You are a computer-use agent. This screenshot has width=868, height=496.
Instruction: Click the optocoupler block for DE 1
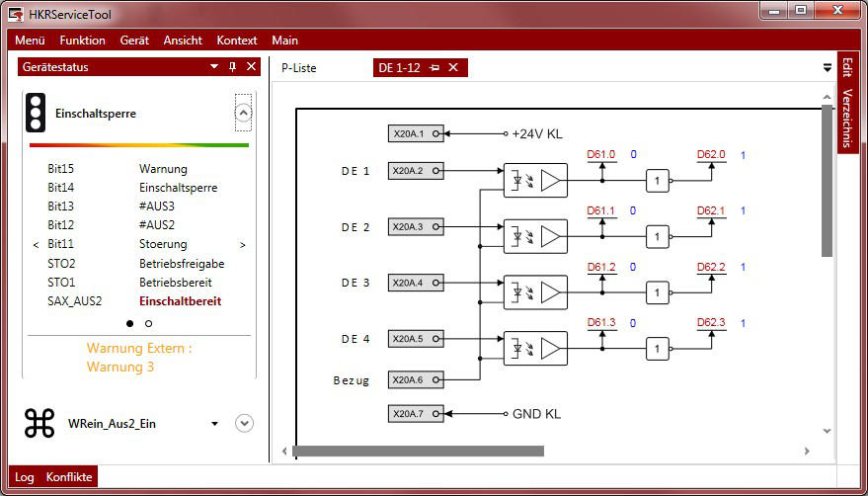tap(535, 180)
